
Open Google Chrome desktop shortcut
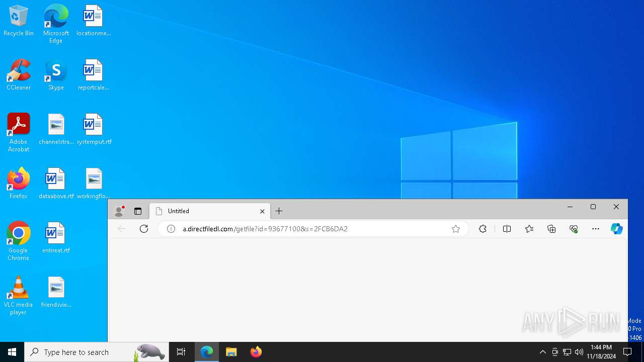point(19,241)
